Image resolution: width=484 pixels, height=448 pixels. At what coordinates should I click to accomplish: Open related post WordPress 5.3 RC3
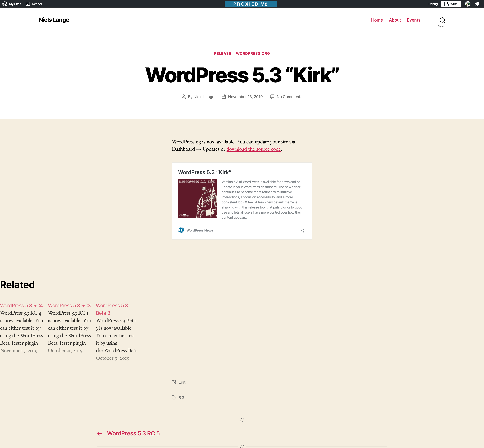click(69, 305)
